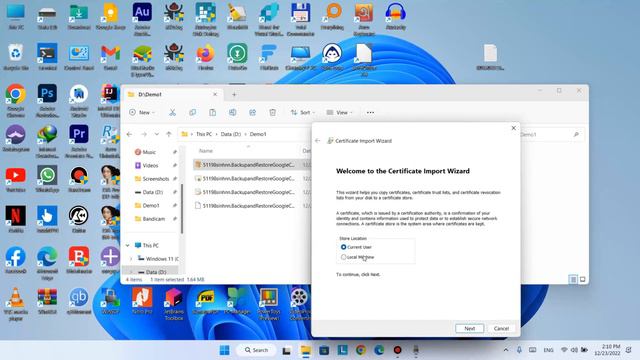Screen dimensions: 640x360
Task: Click Delete trash icon in File Explorer
Action: pyautogui.click(x=272, y=112)
